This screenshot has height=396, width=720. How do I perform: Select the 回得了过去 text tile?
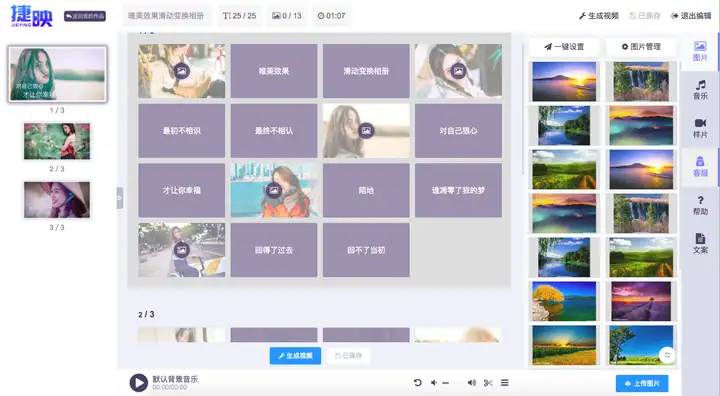(274, 250)
